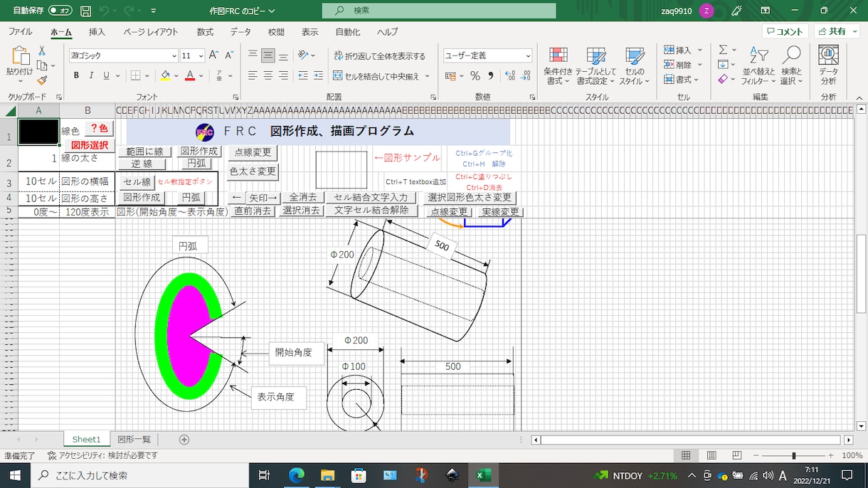This screenshot has width=868, height=488.
Task: Open the font name 游ゴシック dropdown
Action: (174, 55)
